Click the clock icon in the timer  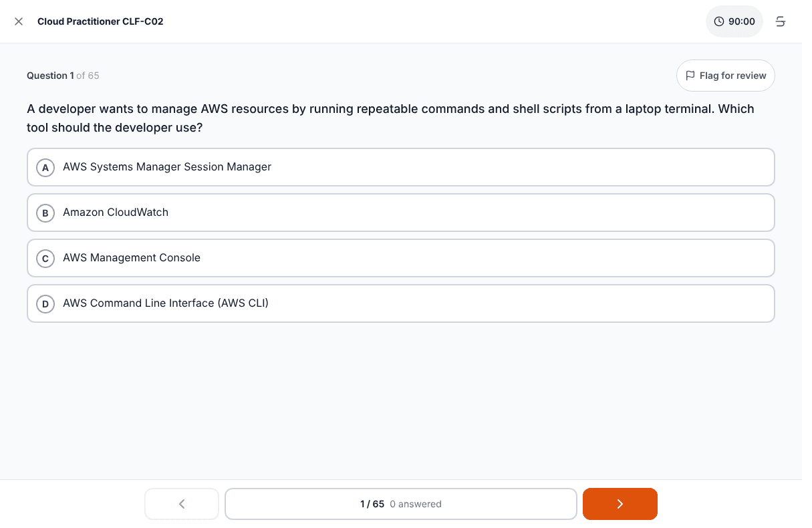tap(719, 21)
